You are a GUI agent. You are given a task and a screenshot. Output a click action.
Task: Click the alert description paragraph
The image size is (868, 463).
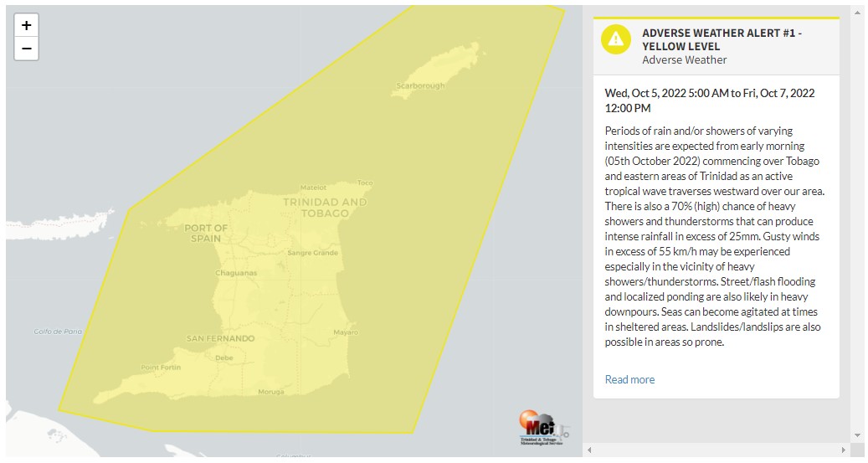[x=714, y=236]
